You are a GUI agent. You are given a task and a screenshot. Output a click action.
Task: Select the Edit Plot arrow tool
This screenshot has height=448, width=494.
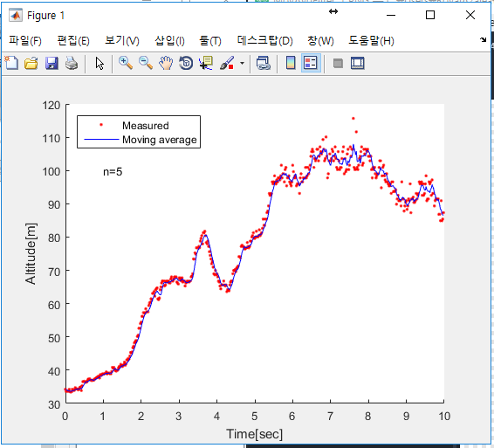(x=99, y=63)
